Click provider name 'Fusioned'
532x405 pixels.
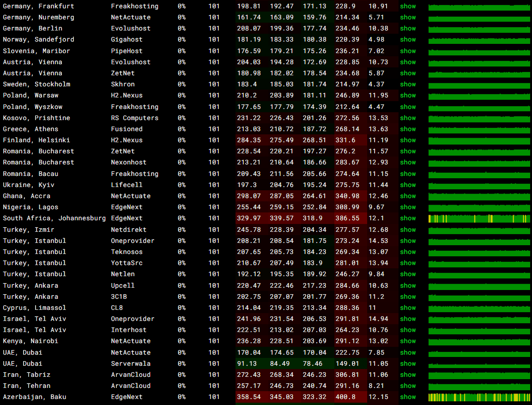[127, 129]
